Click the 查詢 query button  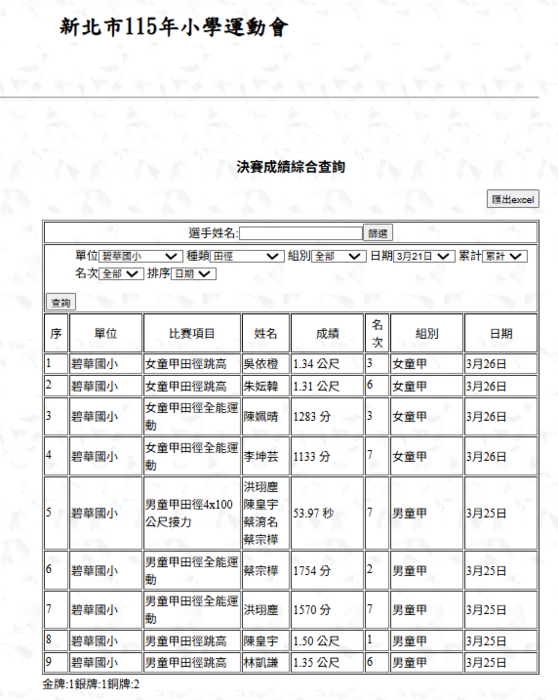coord(61,303)
